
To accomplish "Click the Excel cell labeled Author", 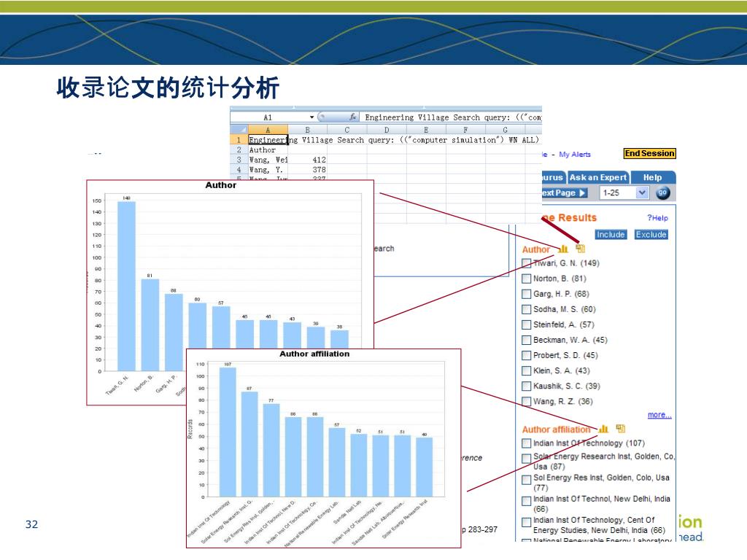I will pos(268,149).
